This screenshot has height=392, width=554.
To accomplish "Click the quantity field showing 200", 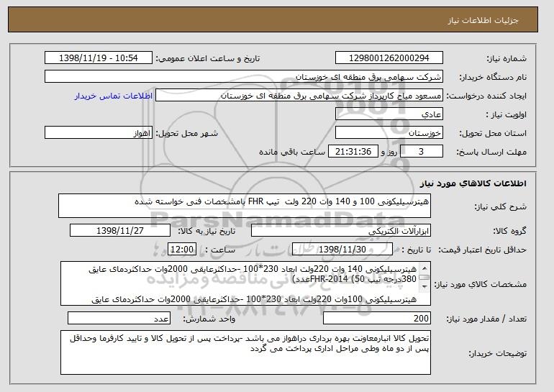I will (377, 319).
